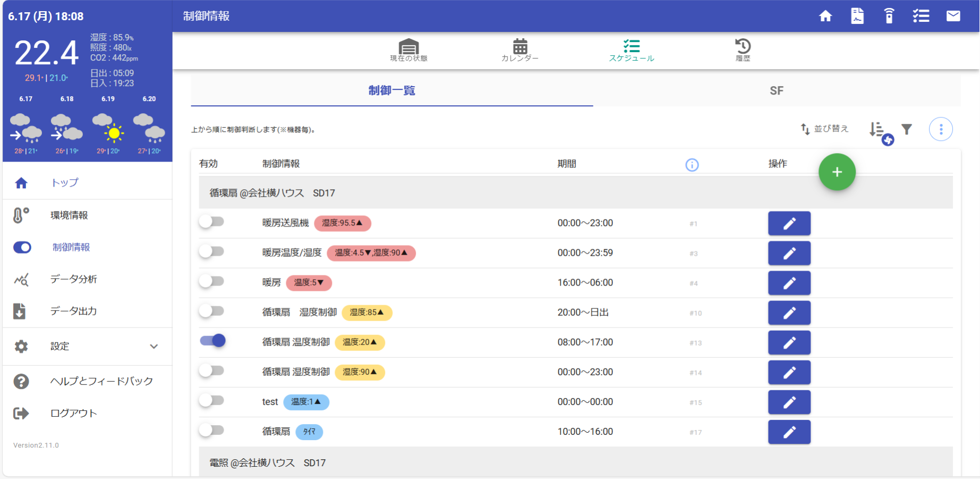Screen dimensions: 980x479
Task: Open the three-dot more options button
Action: pos(941,129)
